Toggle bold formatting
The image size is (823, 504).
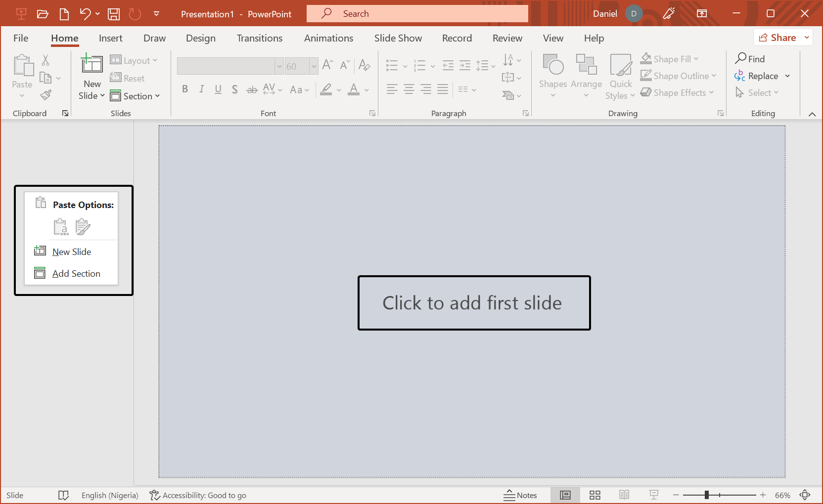tap(185, 89)
